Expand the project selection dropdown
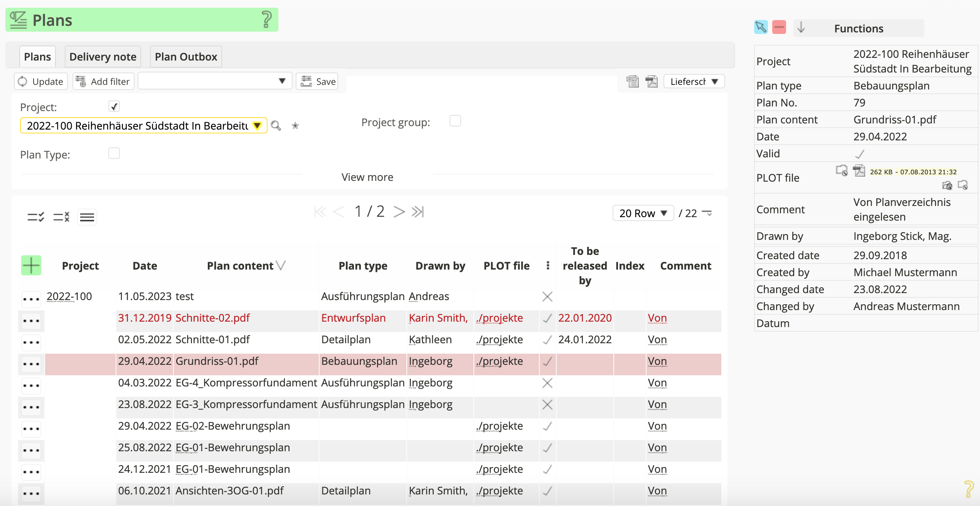Image resolution: width=980 pixels, height=506 pixels. coord(257,126)
